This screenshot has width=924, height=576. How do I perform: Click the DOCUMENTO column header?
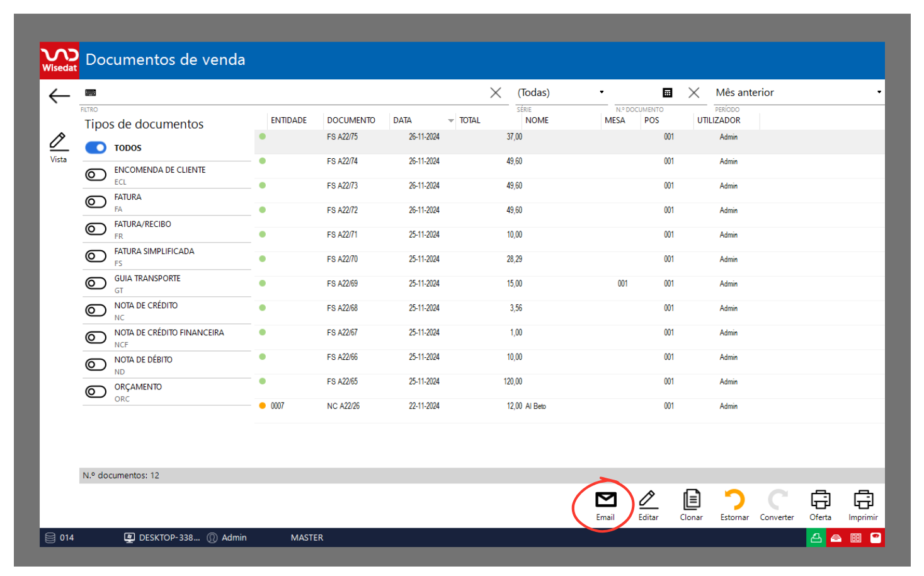351,120
